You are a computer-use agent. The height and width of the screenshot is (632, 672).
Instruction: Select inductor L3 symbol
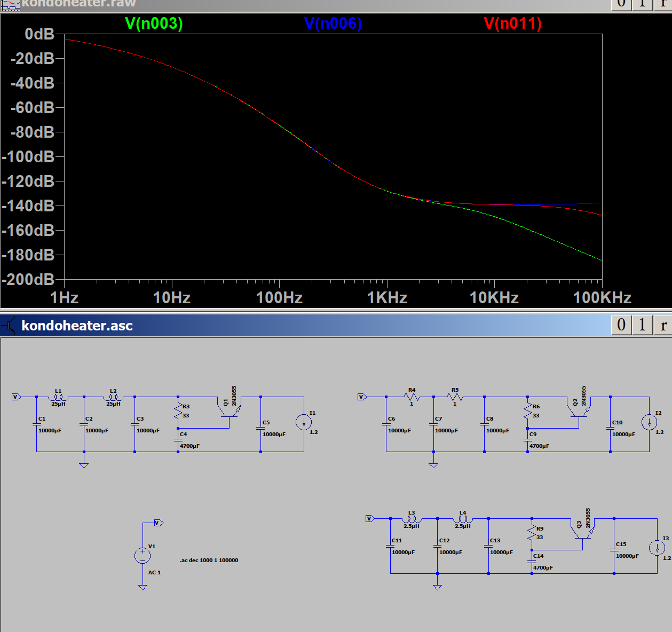coord(412,519)
